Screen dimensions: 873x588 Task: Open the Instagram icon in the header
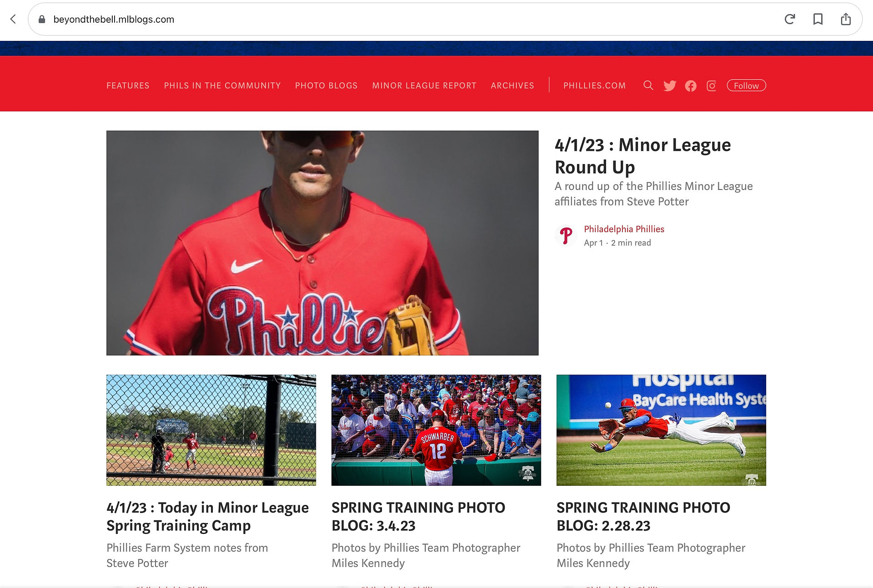[x=712, y=85]
